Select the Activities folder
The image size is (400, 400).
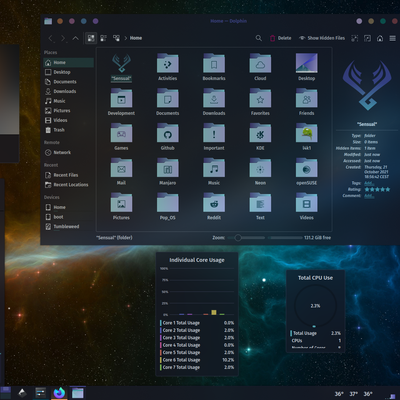[x=168, y=63]
